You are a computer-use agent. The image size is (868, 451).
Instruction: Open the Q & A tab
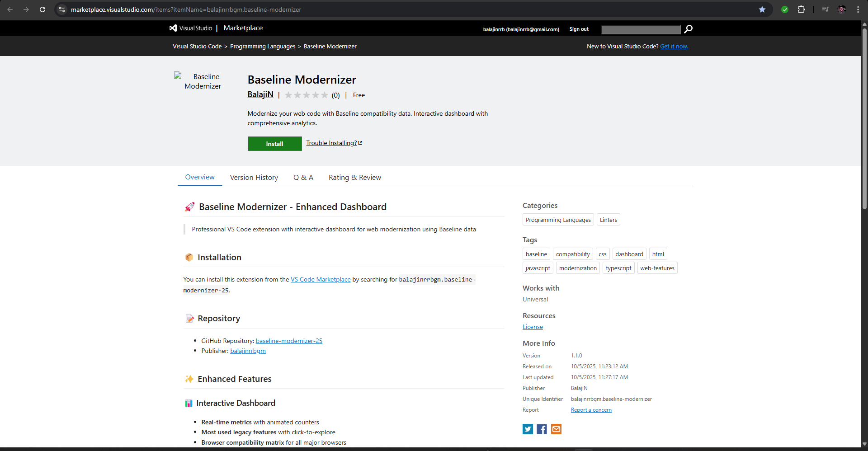[303, 178]
